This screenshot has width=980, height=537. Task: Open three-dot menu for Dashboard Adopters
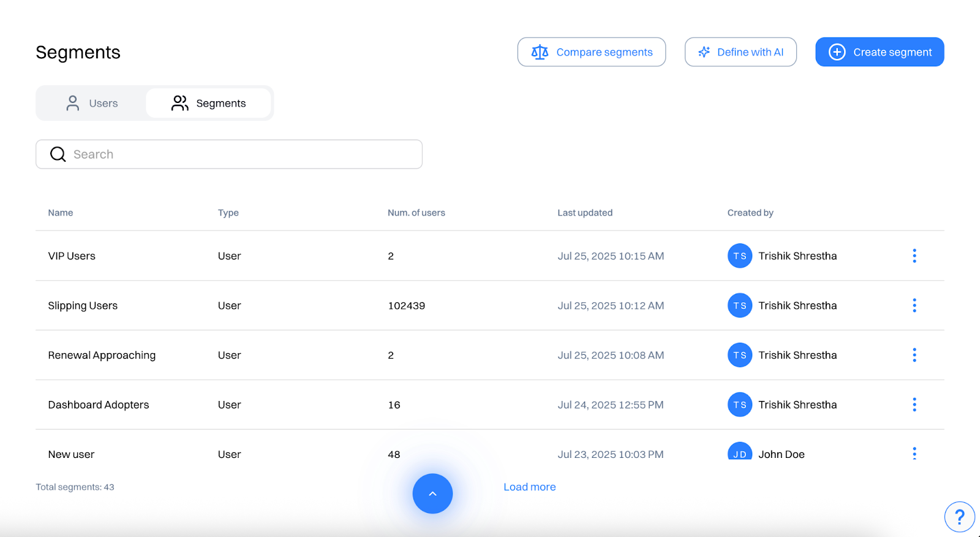[914, 405]
